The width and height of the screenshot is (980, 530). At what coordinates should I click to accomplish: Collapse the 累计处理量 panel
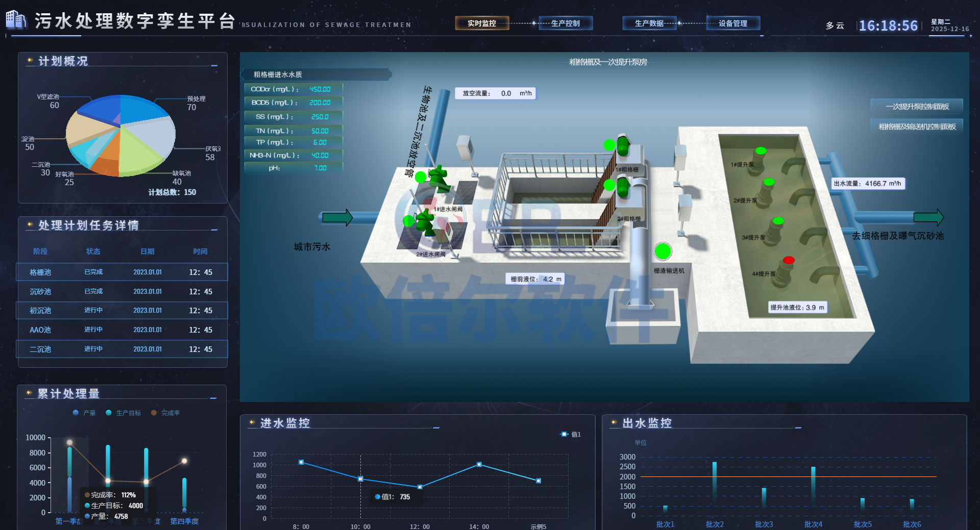coord(213,398)
